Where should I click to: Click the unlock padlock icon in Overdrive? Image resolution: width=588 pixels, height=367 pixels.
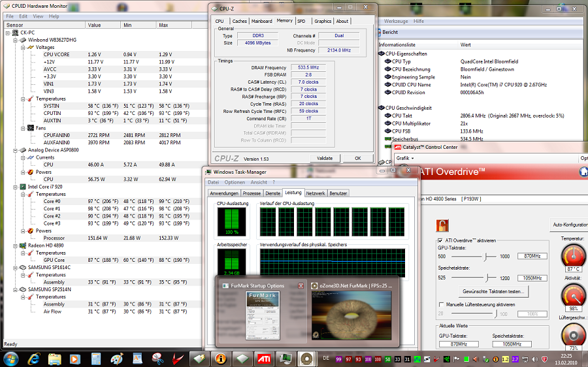(442, 225)
